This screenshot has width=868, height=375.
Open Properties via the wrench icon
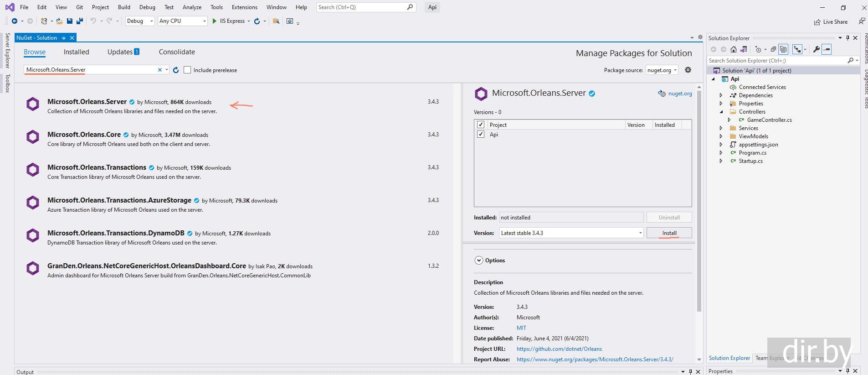pyautogui.click(x=816, y=49)
